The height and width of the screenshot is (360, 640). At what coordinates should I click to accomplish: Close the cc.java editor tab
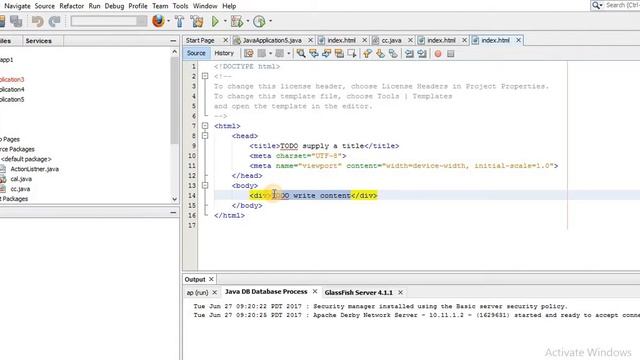tap(410, 40)
